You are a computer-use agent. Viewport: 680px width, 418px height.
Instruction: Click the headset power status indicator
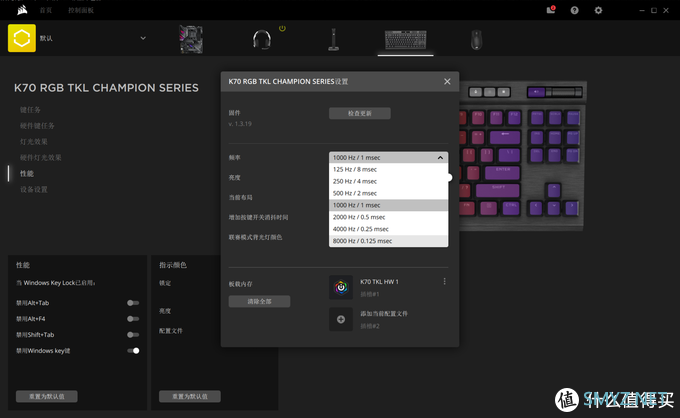[x=282, y=29]
